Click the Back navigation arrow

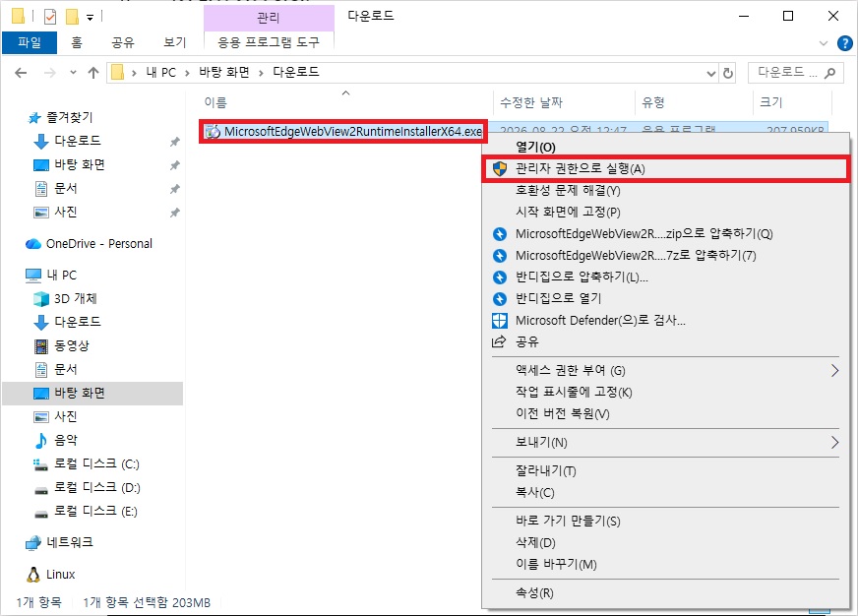click(x=21, y=73)
